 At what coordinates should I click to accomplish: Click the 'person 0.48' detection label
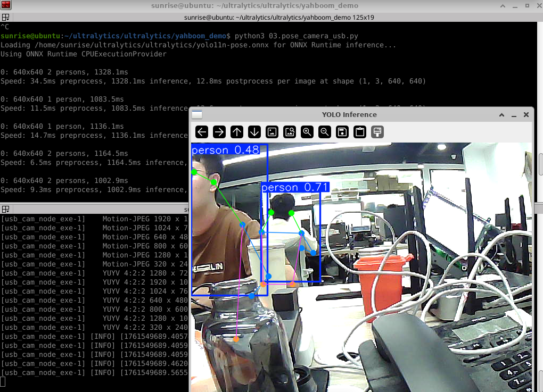point(225,150)
